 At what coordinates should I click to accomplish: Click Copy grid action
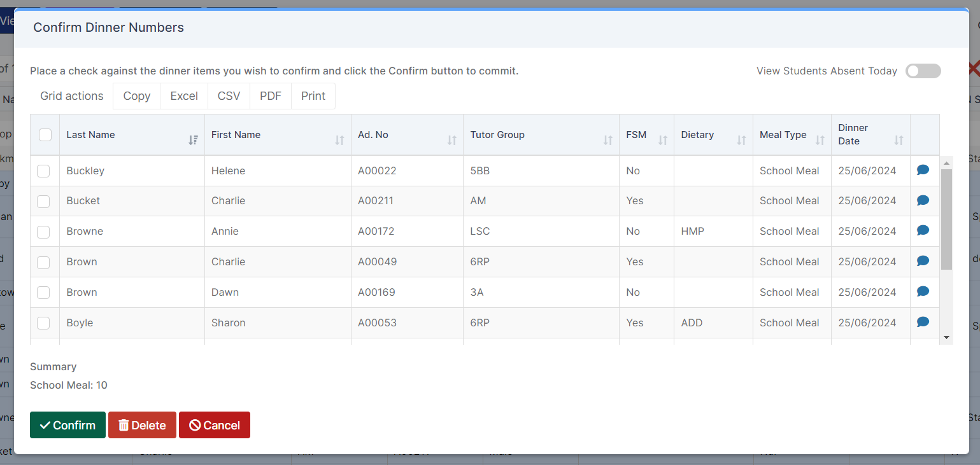coord(137,96)
